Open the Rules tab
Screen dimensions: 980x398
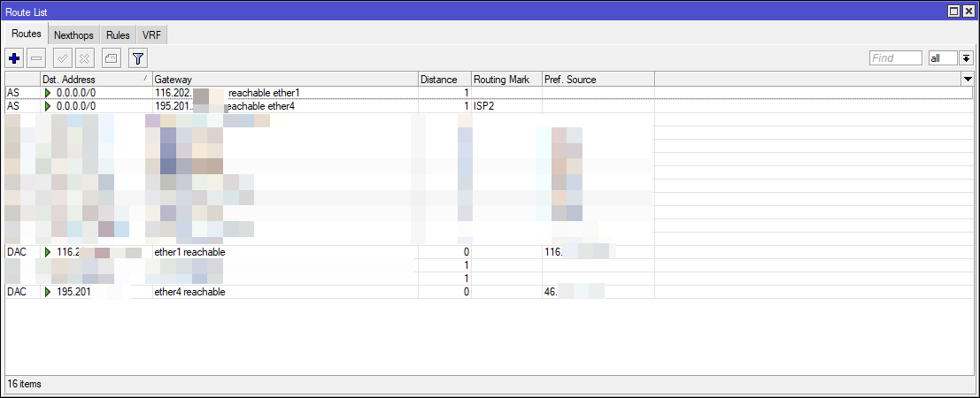click(118, 35)
